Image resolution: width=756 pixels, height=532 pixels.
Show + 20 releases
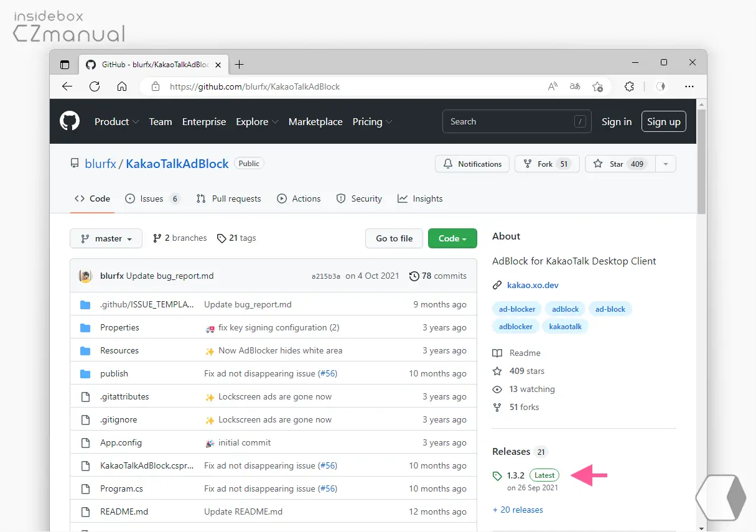coord(518,510)
